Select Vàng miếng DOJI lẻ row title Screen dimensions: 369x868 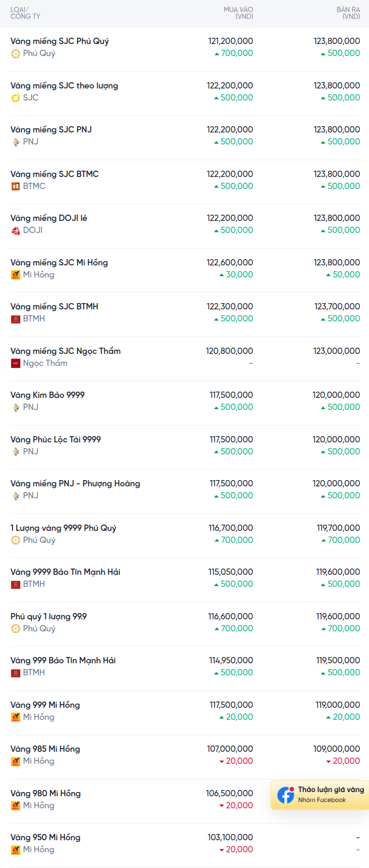(49, 218)
